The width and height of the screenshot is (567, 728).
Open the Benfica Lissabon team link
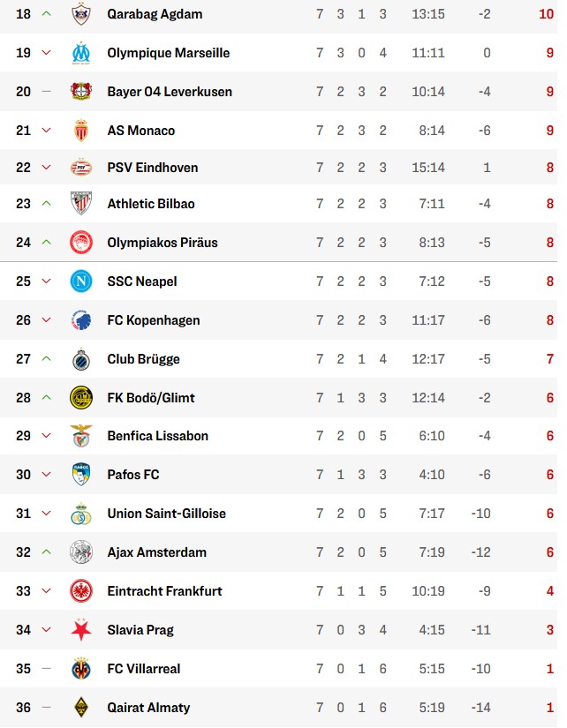pyautogui.click(x=157, y=436)
